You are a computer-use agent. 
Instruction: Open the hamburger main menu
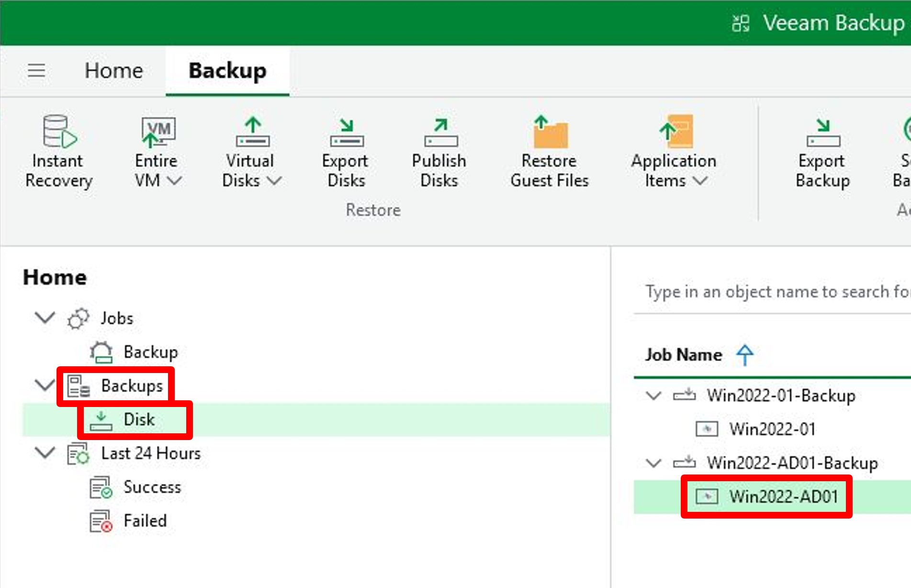tap(36, 70)
